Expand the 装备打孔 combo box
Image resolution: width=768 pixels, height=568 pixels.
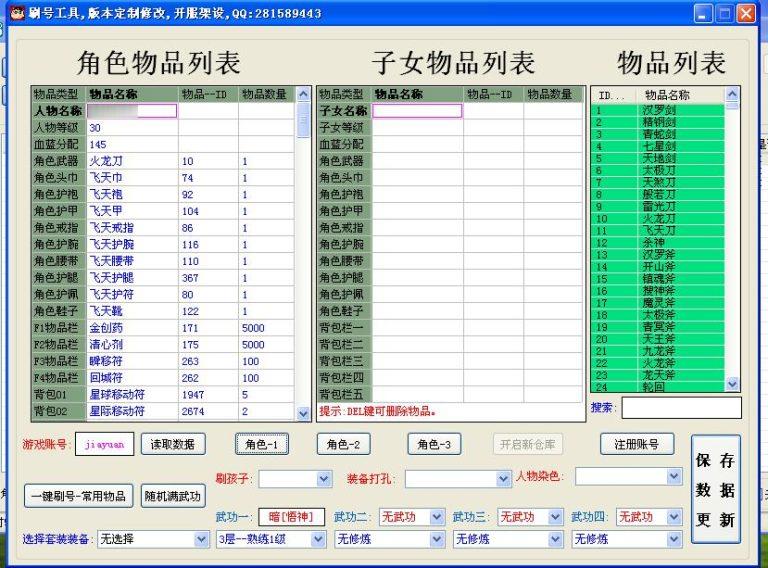(x=502, y=479)
